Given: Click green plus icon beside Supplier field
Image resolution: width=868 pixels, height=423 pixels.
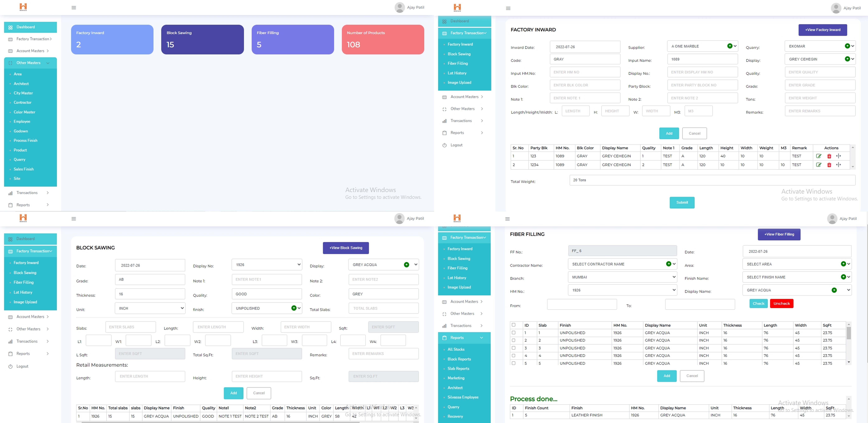Looking at the screenshot, I should [x=730, y=46].
